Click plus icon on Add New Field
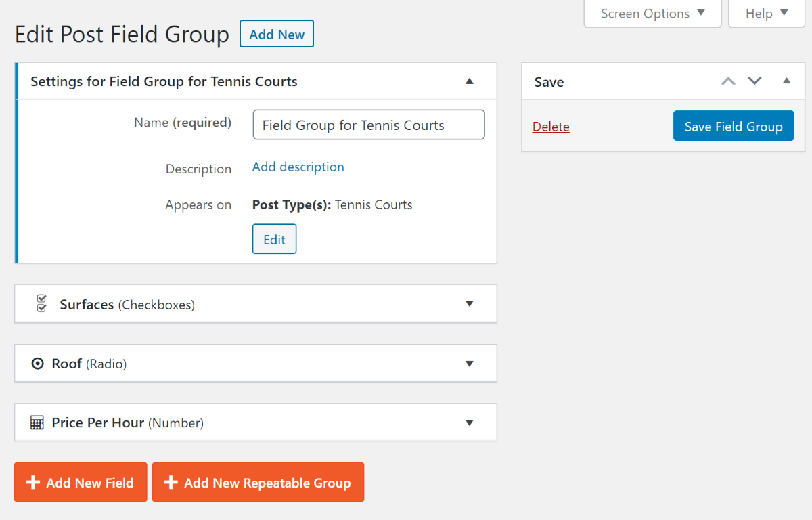Image resolution: width=812 pixels, height=520 pixels. [x=32, y=482]
